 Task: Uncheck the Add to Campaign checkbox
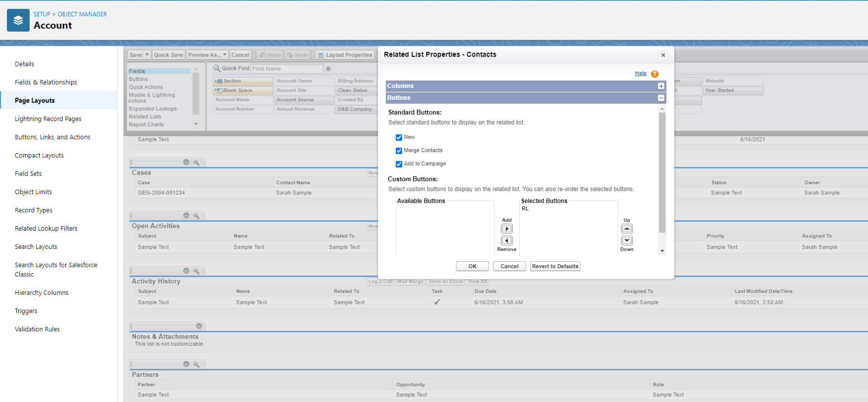coord(399,164)
